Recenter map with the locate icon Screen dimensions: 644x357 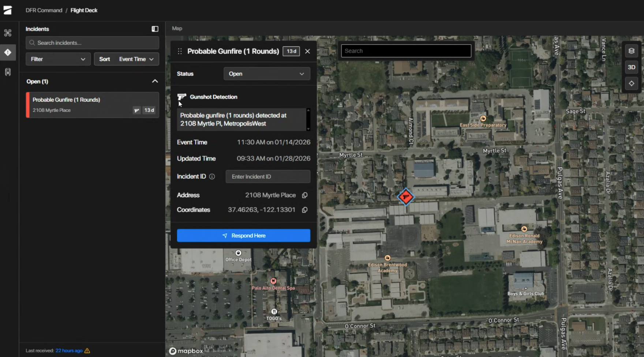click(632, 83)
